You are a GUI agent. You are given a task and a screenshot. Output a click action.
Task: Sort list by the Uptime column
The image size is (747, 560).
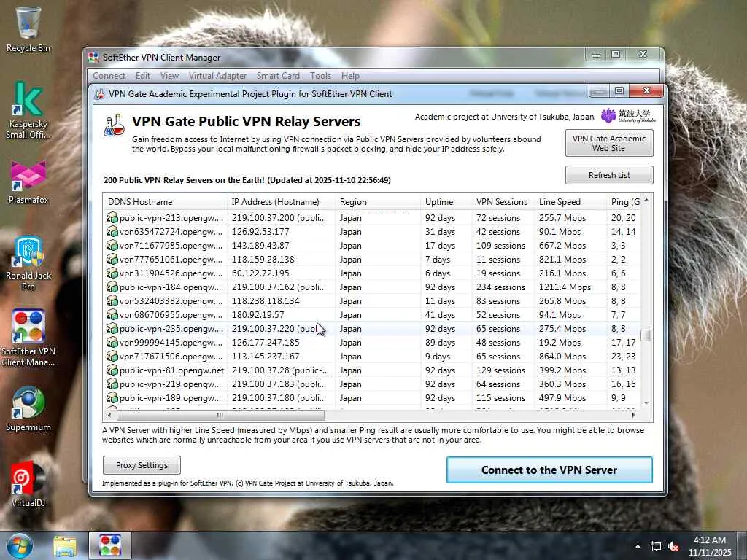pos(446,202)
